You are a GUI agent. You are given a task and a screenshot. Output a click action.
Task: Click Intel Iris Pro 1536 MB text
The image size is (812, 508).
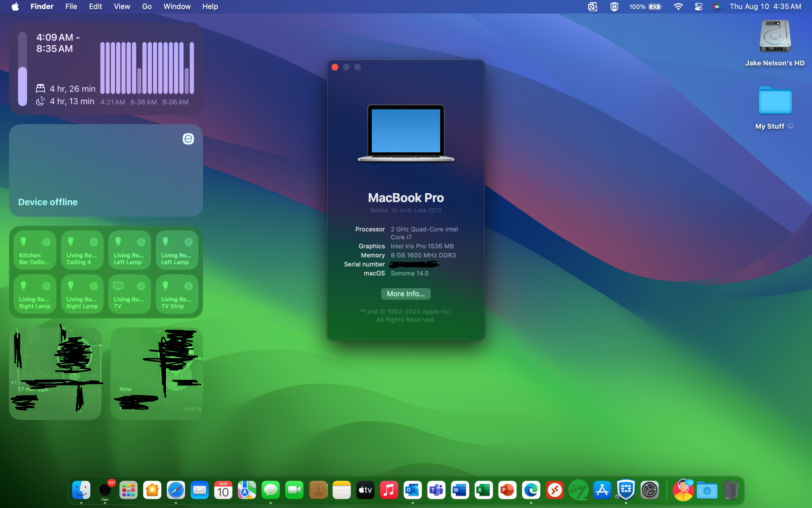[x=422, y=246]
